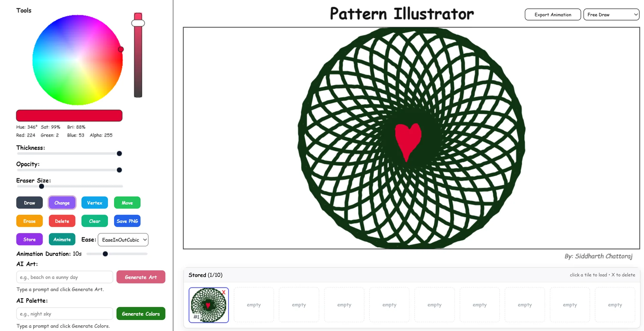Open the Free Draw mode dropdown
644x331 pixels.
click(x=611, y=15)
